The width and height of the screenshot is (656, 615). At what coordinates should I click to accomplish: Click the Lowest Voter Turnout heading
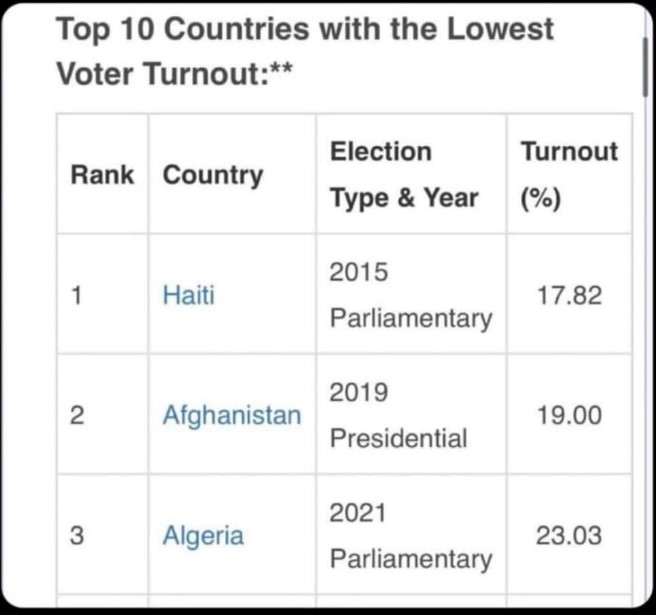tap(305, 50)
